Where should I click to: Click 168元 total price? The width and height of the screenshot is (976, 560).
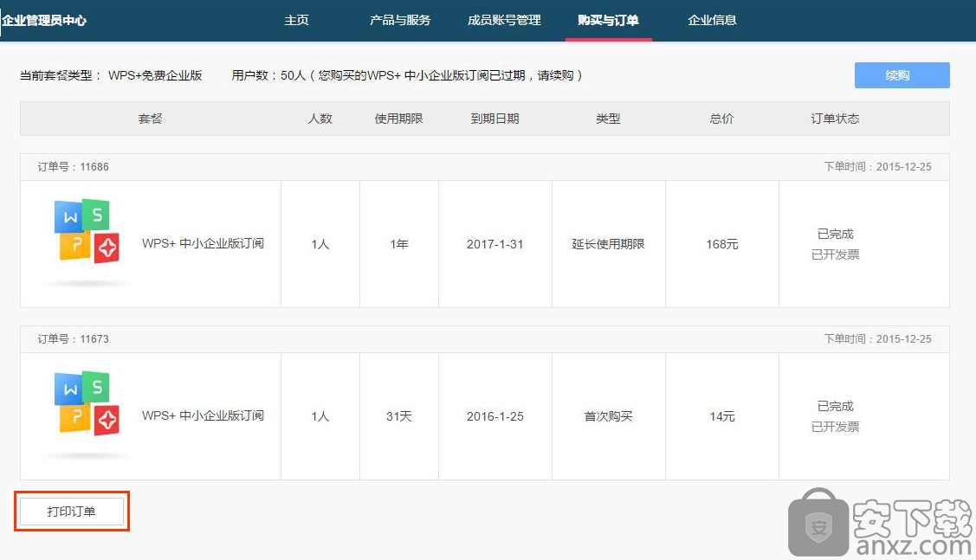722,245
